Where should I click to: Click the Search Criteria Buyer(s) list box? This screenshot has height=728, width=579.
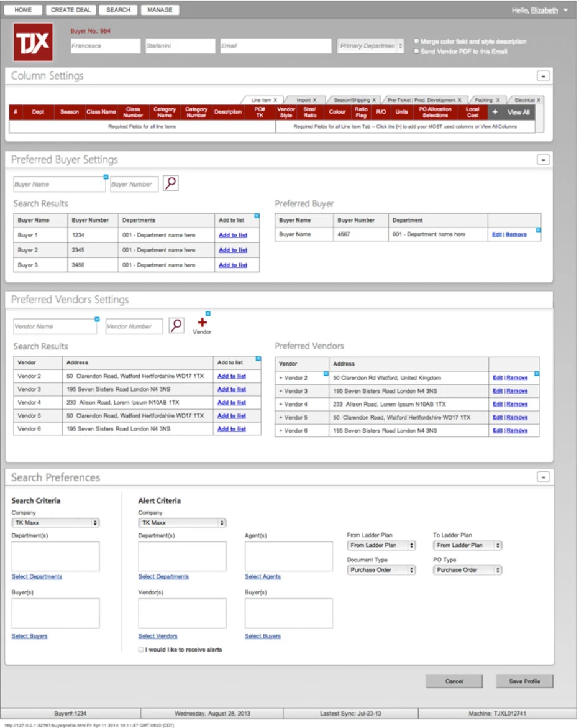tap(55, 614)
